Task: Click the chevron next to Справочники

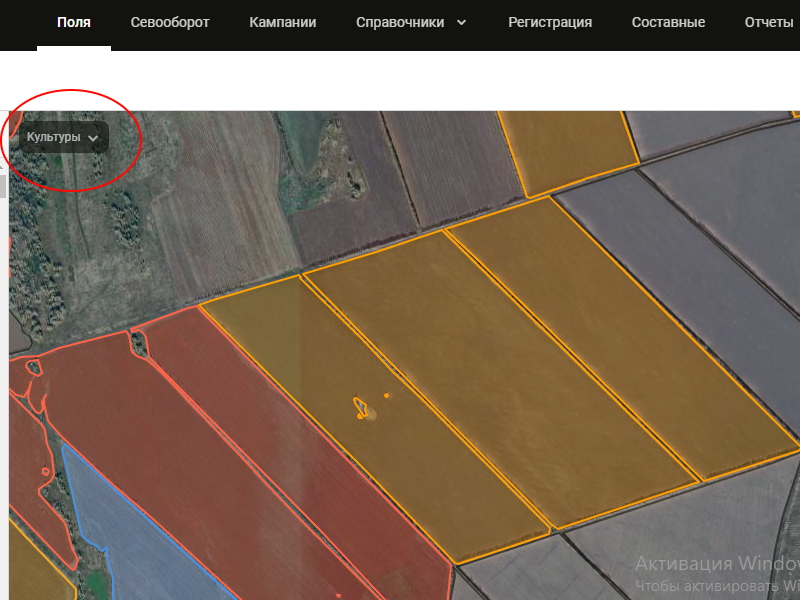Action: click(x=461, y=23)
